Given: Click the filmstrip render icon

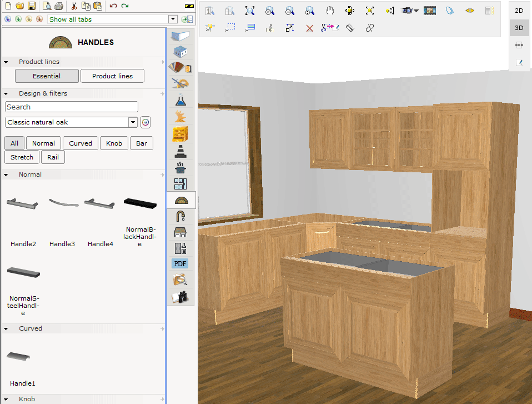Looking at the screenshot, I should (429, 11).
